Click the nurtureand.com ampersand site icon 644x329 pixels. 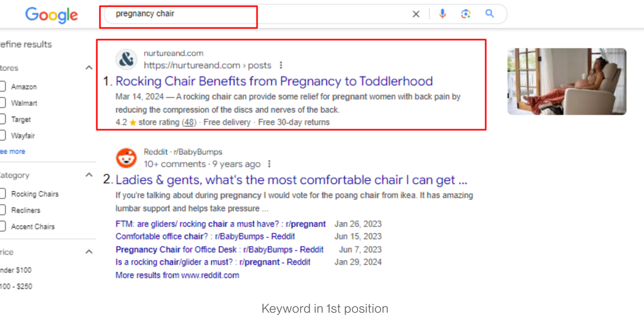pyautogui.click(x=126, y=59)
